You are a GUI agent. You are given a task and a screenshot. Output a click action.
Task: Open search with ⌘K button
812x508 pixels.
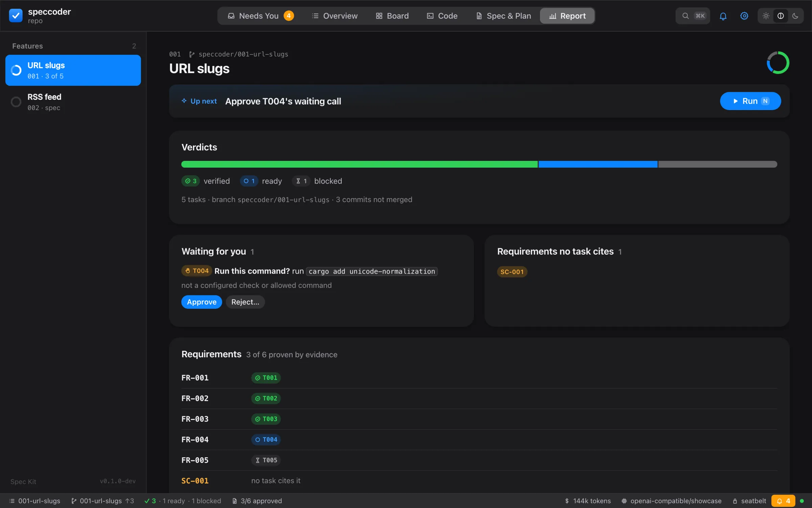pyautogui.click(x=693, y=16)
